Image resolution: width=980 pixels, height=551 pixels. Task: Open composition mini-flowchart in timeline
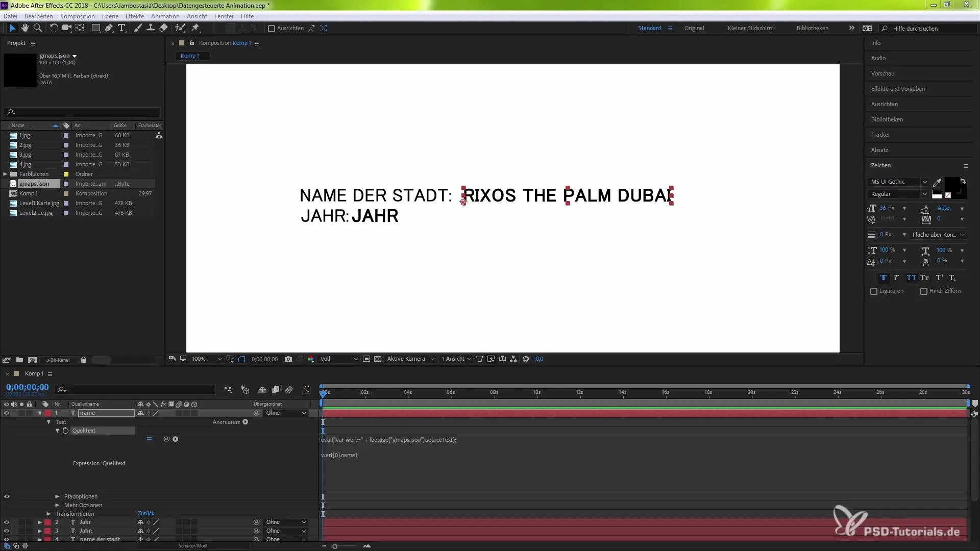[x=228, y=390]
